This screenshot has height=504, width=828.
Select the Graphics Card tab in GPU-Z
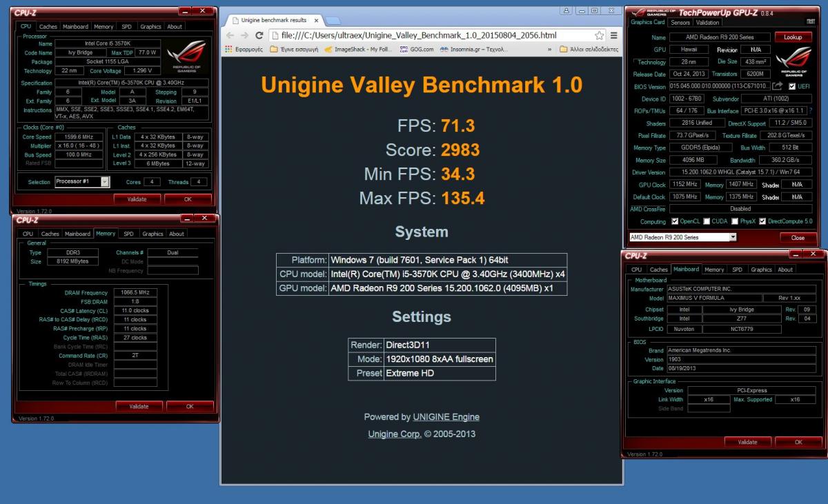point(648,22)
